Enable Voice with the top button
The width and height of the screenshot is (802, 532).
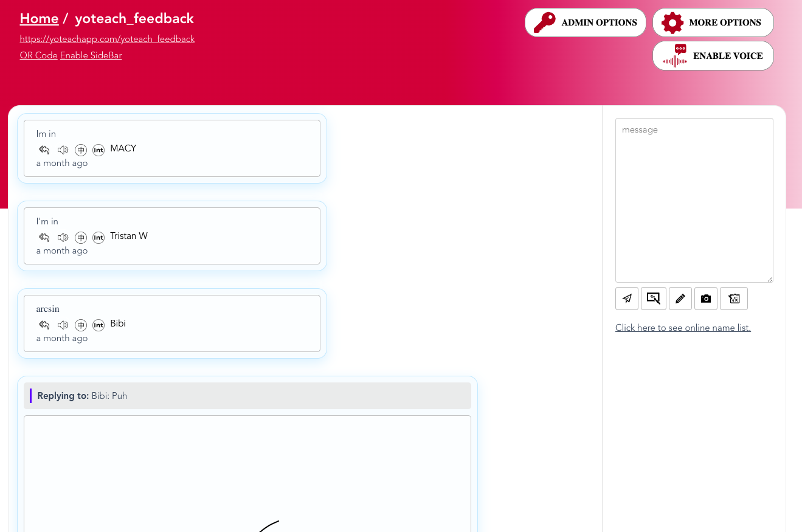(713, 56)
